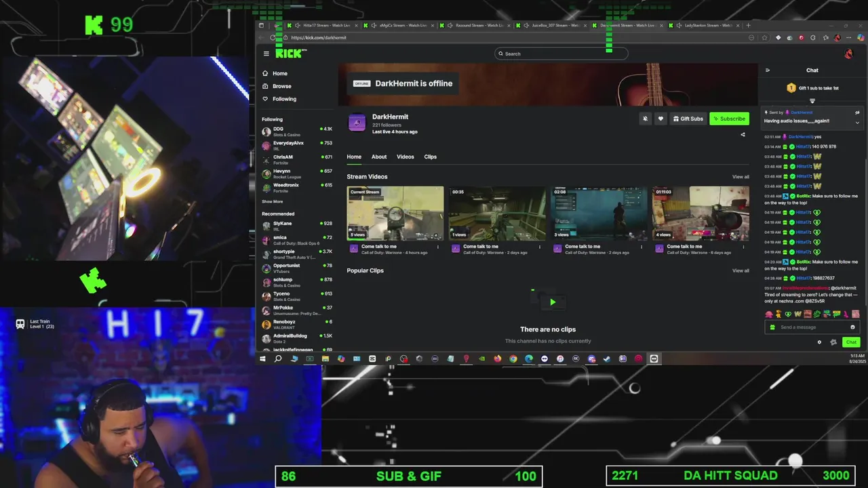Bookmark page with star icon
868x488 pixels.
click(x=765, y=37)
